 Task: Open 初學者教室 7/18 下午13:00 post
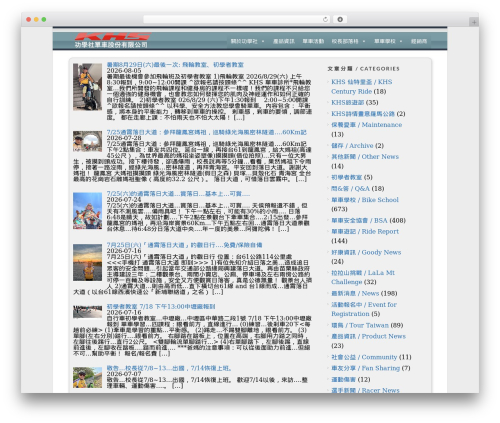[x=161, y=306]
